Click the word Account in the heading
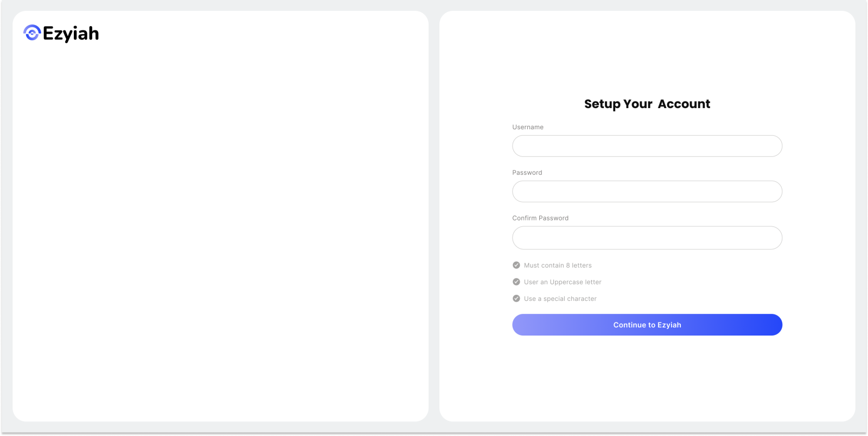Viewport: 868px width, 436px height. tap(684, 104)
